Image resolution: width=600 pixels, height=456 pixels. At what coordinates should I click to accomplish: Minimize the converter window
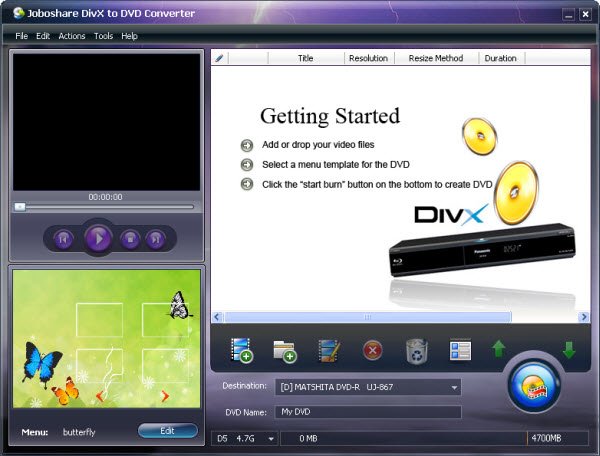(568, 15)
